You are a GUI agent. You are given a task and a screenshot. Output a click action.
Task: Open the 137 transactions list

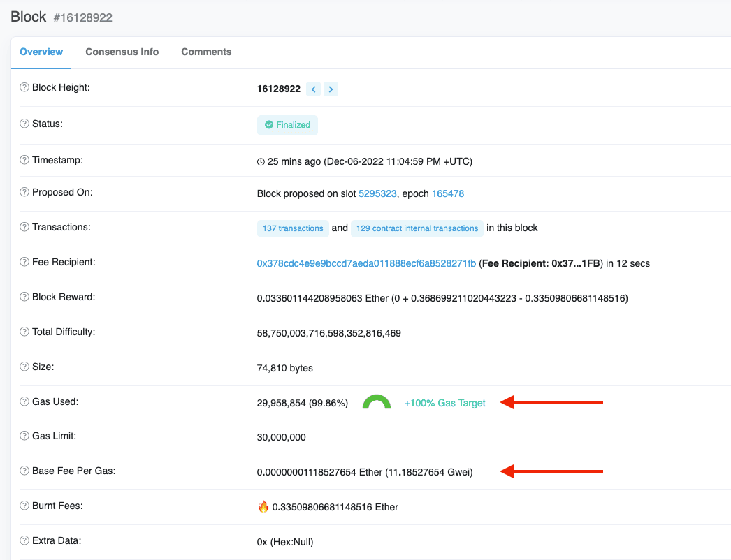pos(293,228)
